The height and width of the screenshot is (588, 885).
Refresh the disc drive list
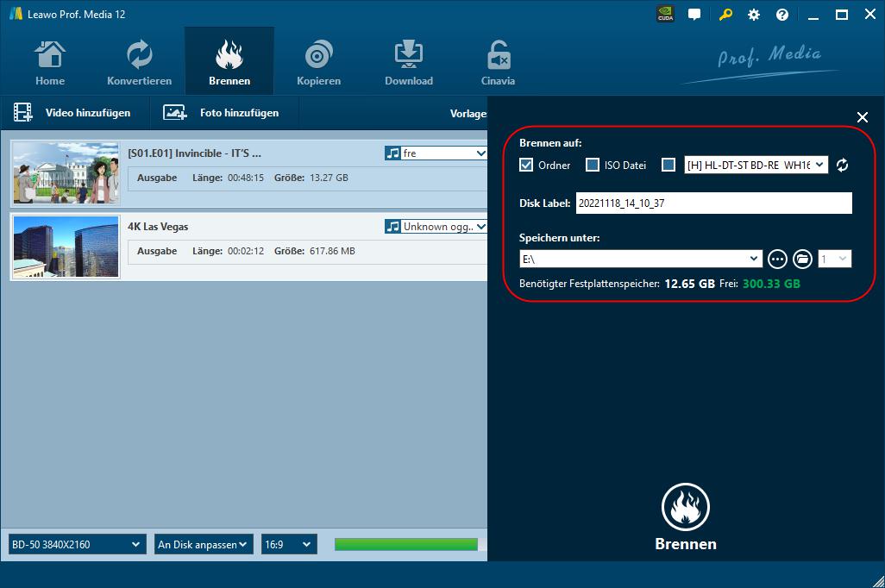(842, 165)
